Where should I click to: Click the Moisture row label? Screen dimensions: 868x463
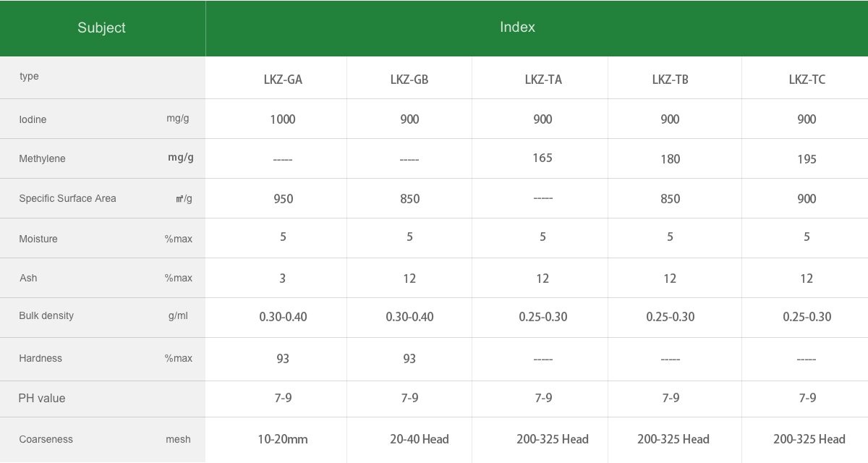[x=38, y=239]
